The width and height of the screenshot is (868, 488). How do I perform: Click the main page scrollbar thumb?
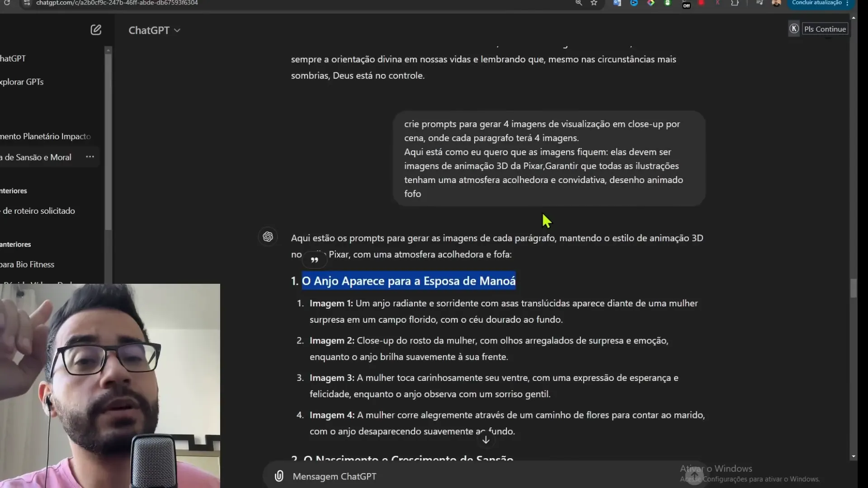854,288
